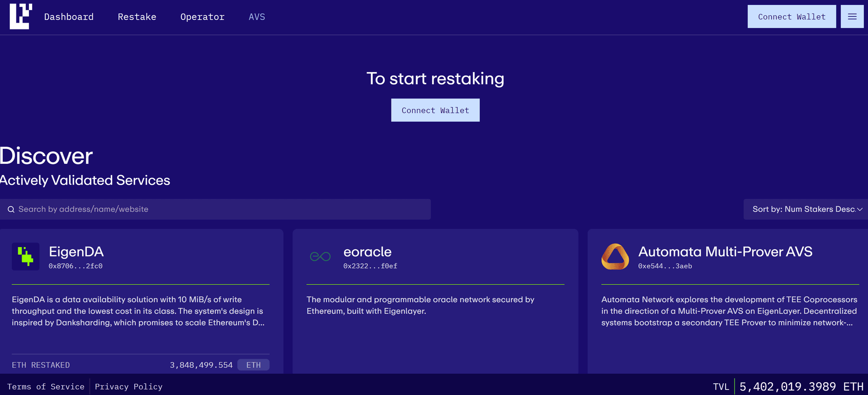Click the eoracle description text
This screenshot has width=868, height=395.
420,305
